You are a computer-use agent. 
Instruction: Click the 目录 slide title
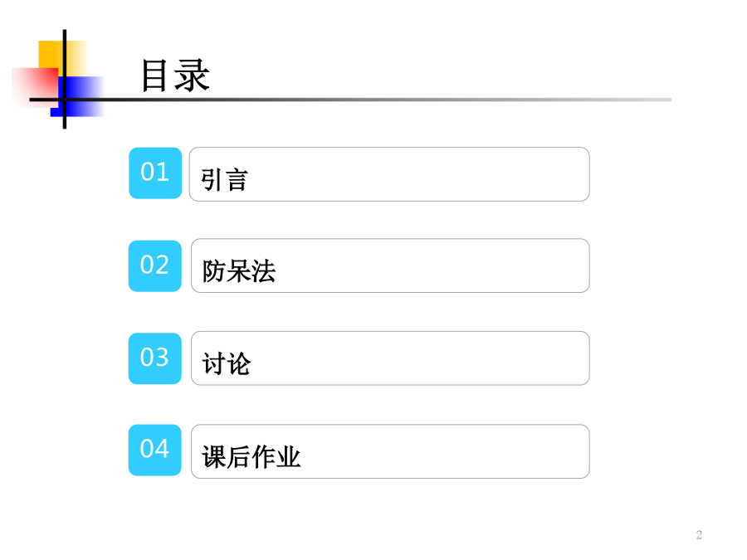(x=175, y=75)
